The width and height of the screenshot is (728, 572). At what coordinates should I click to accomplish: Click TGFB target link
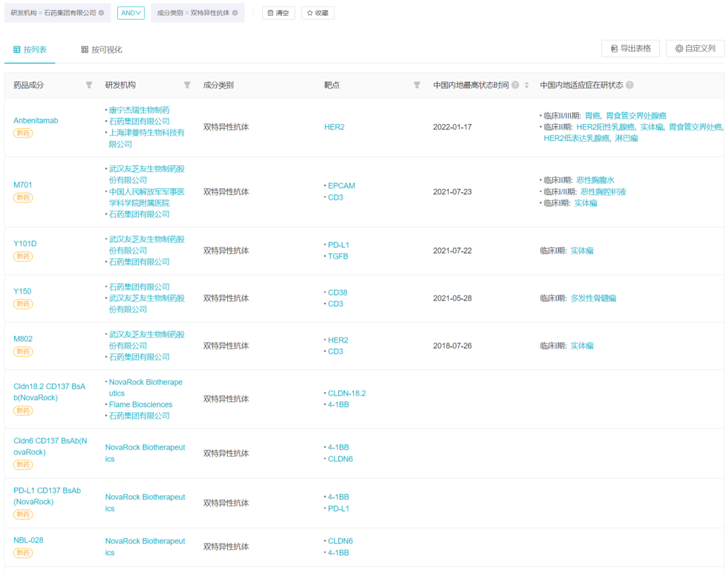point(338,256)
